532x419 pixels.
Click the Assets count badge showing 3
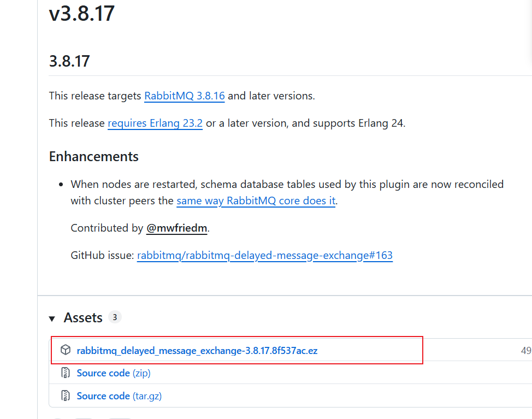point(115,317)
